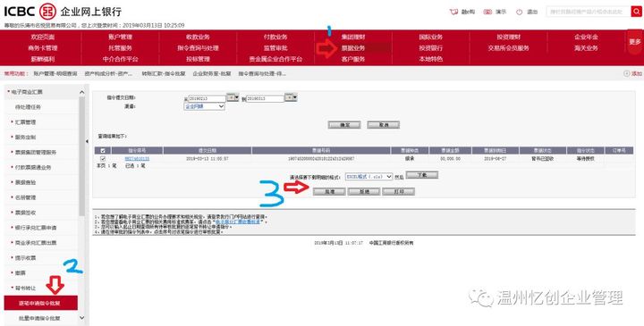
Task: Open the 投资理财 menu
Action: [508, 37]
